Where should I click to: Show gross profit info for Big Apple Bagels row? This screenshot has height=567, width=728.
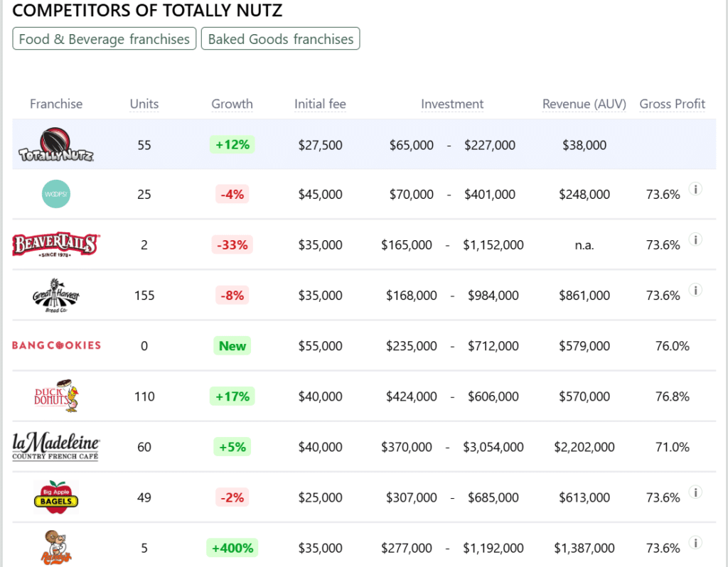coord(695,493)
